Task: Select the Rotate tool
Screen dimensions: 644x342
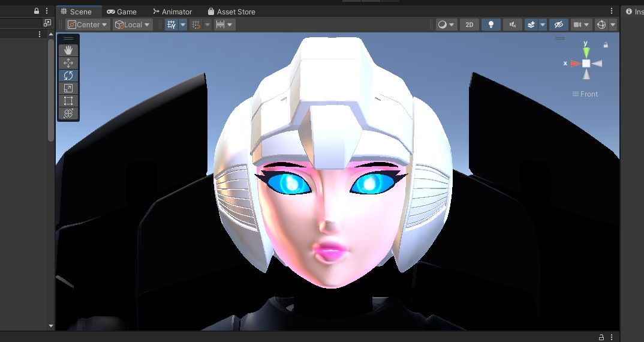Action: tap(68, 76)
